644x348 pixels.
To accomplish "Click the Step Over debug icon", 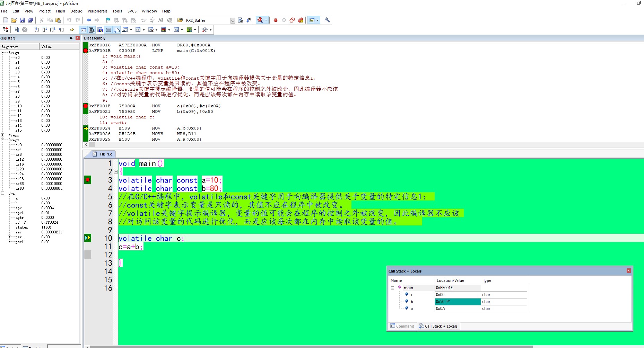I will [x=44, y=30].
